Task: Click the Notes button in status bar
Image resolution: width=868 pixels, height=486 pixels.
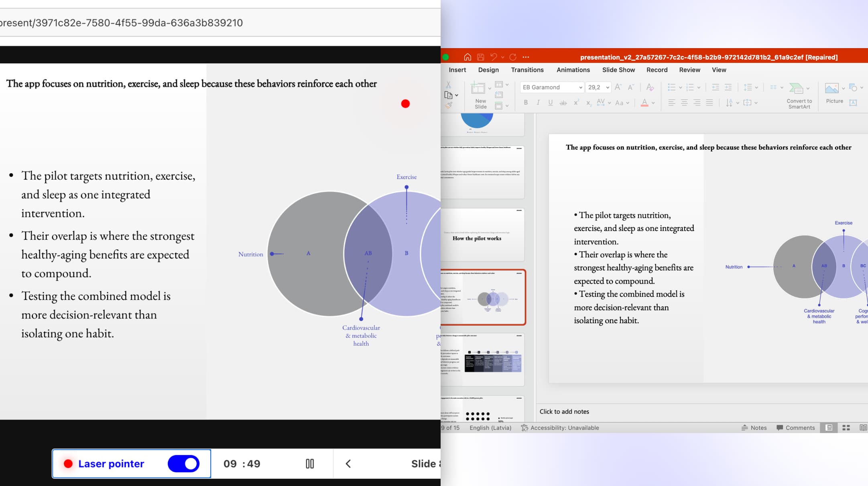Action: (754, 428)
